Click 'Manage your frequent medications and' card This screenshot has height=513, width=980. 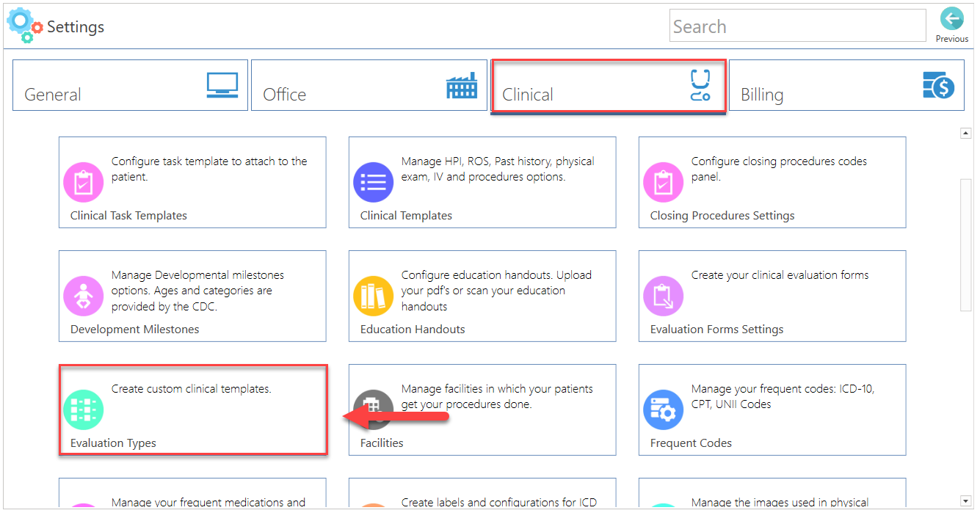[192, 493]
